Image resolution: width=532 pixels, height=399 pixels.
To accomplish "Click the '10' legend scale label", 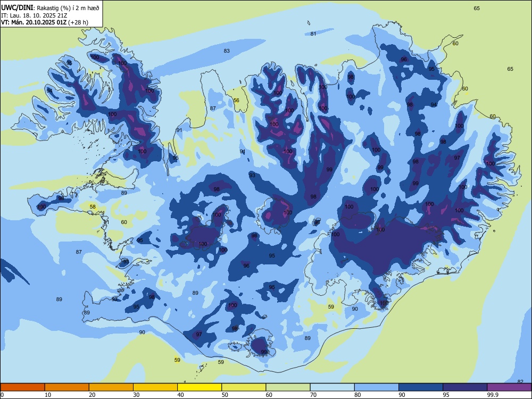I will coord(48,395).
